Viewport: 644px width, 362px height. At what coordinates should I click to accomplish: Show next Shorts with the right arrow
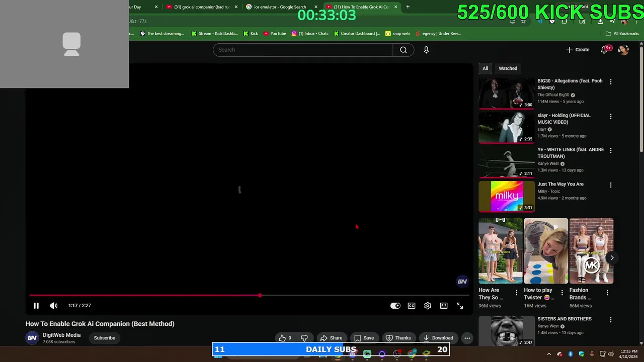pos(612,258)
